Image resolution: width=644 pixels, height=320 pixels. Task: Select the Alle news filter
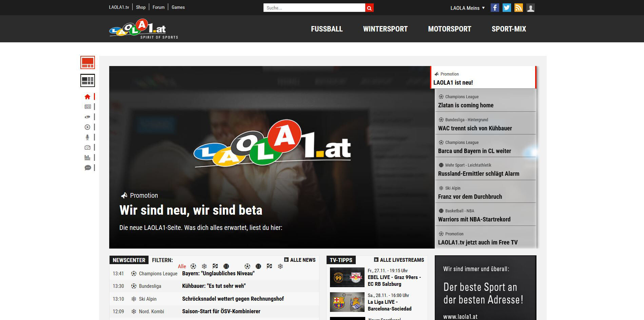(182, 266)
